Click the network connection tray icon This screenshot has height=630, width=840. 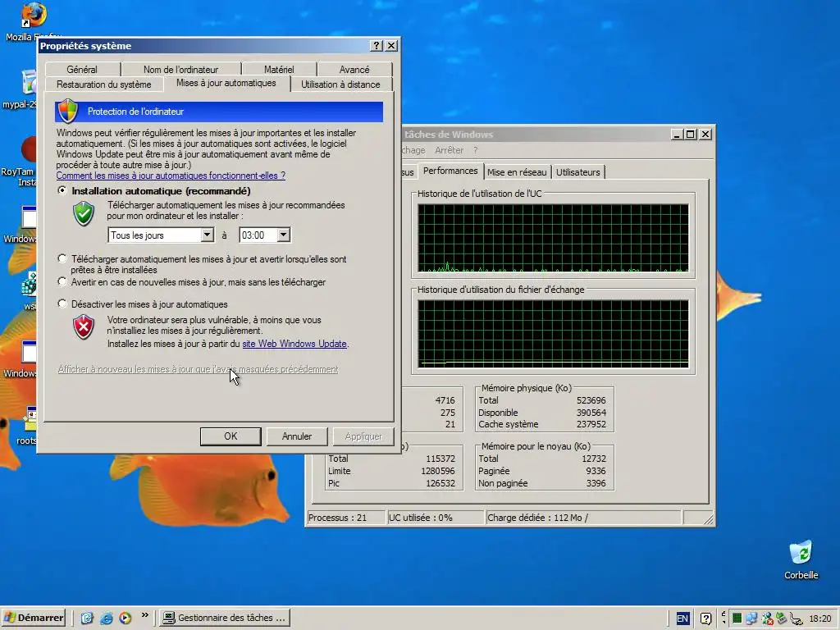click(751, 619)
